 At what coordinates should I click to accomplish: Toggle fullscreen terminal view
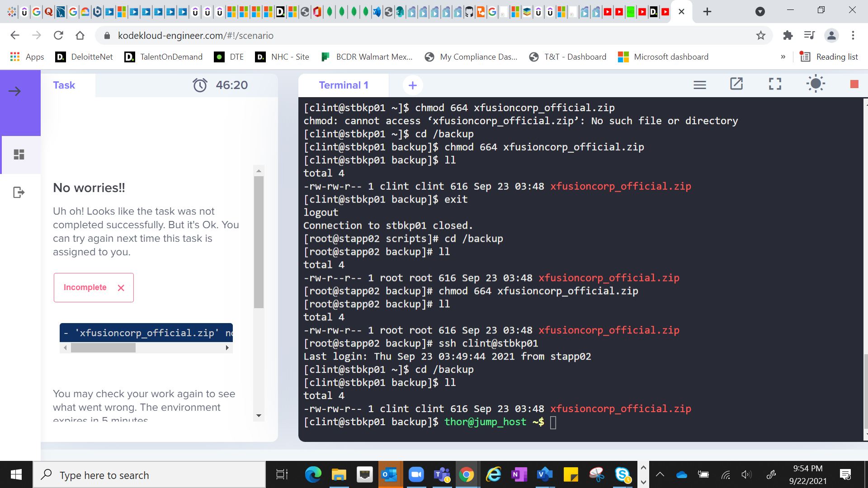click(775, 84)
